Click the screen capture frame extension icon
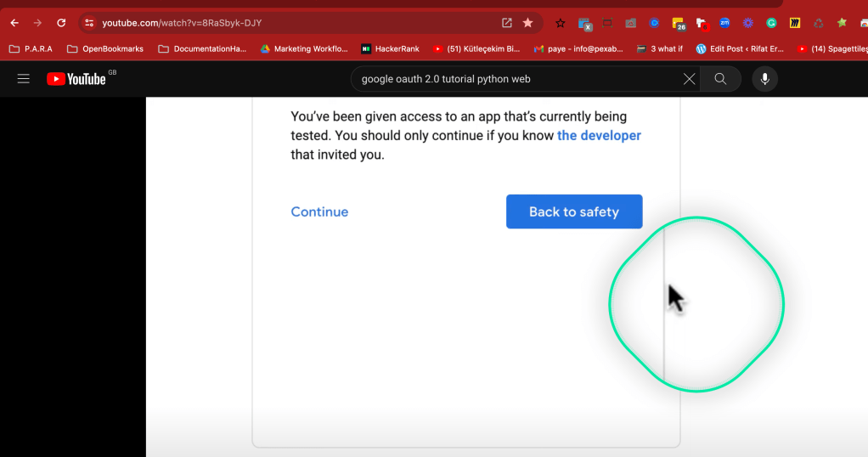Image resolution: width=868 pixels, height=457 pixels. click(x=607, y=23)
